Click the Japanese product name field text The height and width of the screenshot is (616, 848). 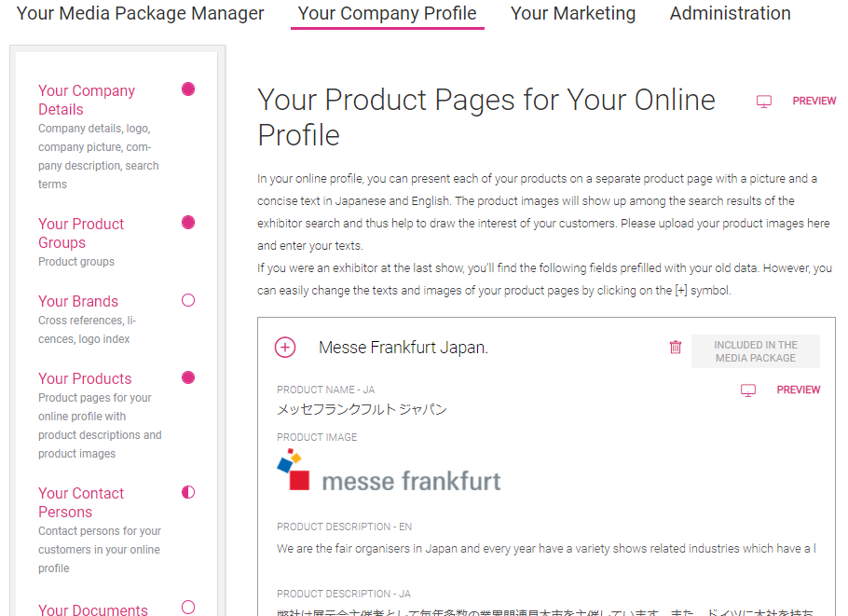(x=362, y=409)
